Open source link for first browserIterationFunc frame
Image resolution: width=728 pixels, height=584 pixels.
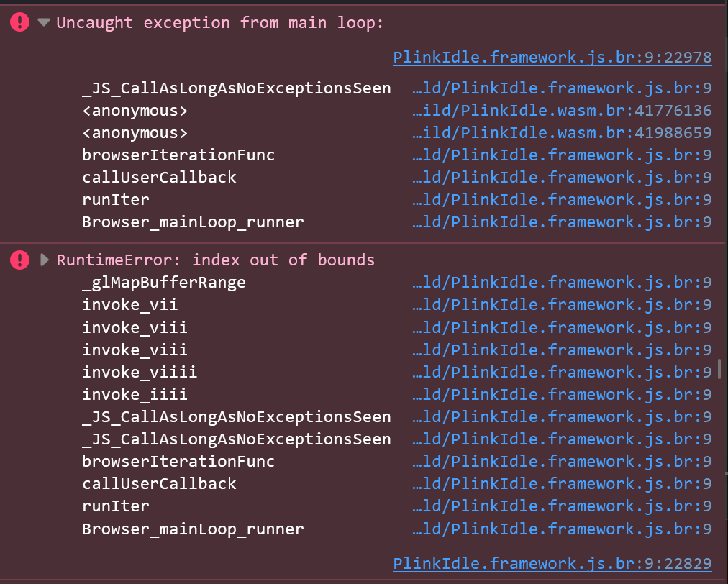[x=562, y=155]
